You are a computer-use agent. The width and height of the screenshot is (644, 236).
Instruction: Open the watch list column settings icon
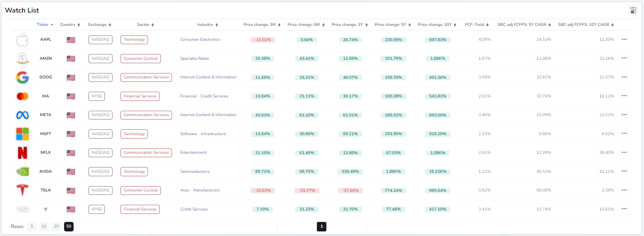pyautogui.click(x=633, y=10)
